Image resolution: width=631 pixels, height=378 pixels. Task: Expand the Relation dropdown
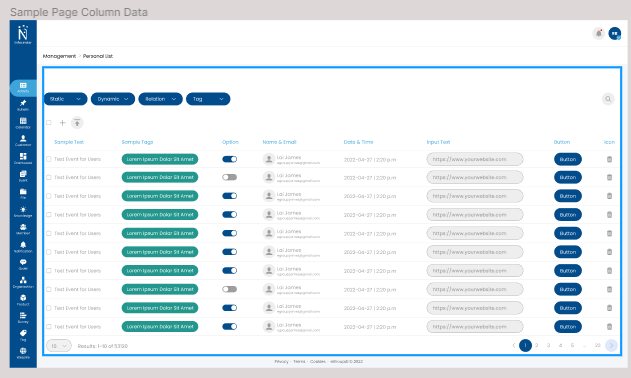point(161,99)
